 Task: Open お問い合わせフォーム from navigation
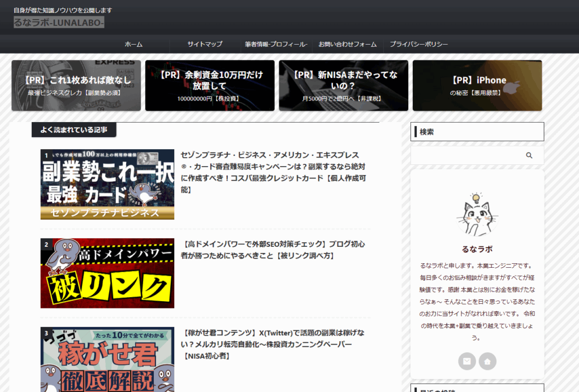tap(348, 44)
